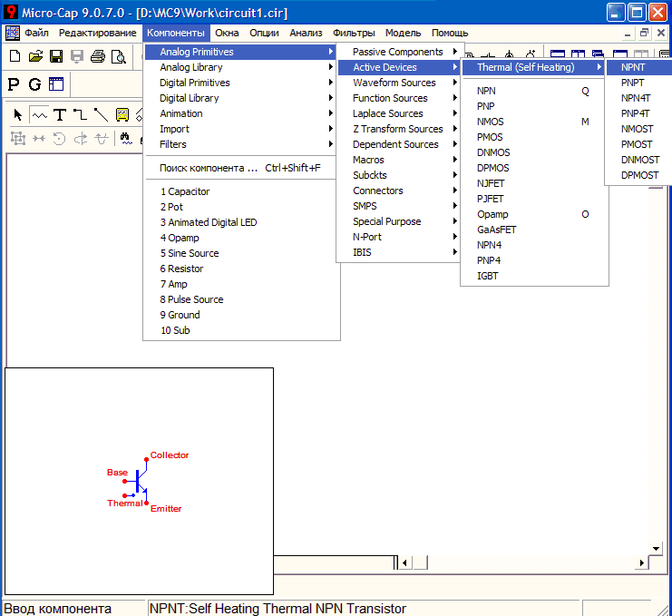Click the grayed-out mirror/flip arrows icon
672x616 pixels.
coord(39,138)
